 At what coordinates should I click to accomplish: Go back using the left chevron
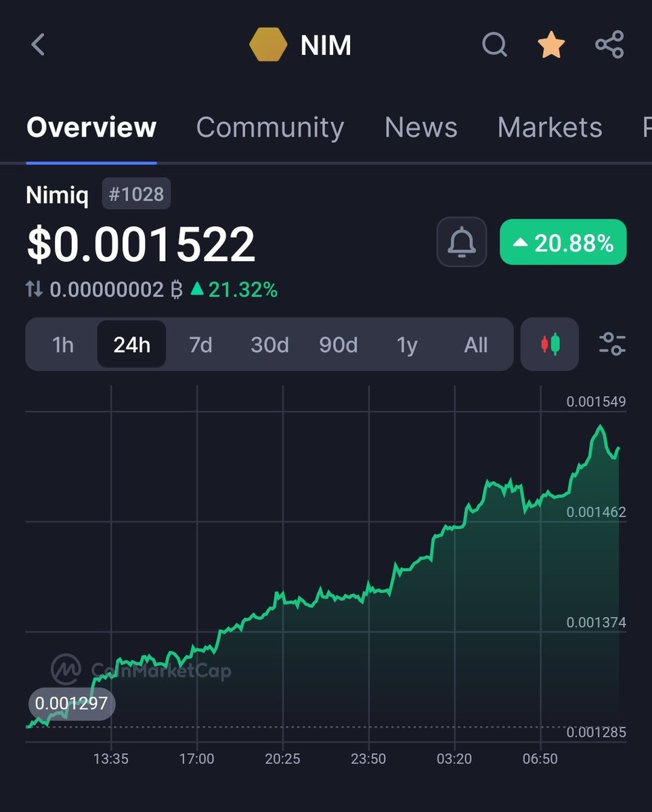coord(38,45)
